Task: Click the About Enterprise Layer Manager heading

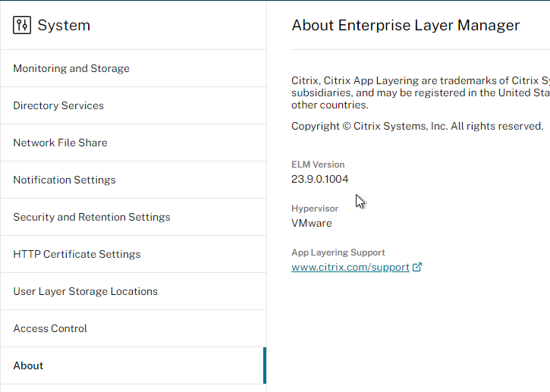Action: [406, 25]
